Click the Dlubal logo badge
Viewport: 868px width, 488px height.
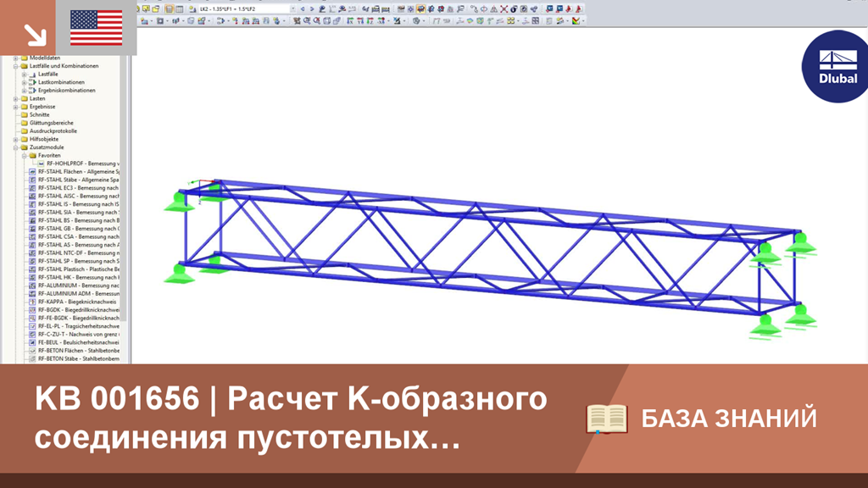(836, 66)
